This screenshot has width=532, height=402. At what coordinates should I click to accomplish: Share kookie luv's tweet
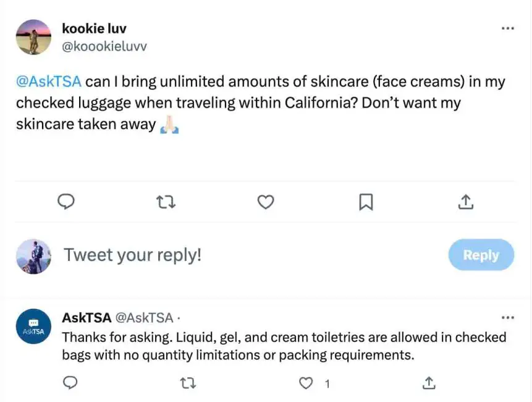pos(466,202)
